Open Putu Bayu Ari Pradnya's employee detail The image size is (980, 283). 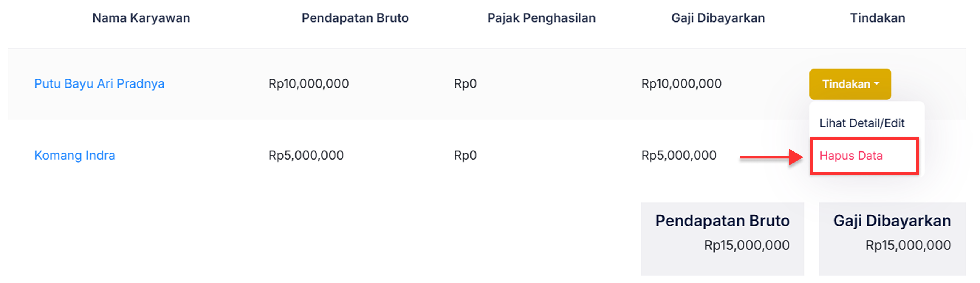pyautogui.click(x=99, y=83)
